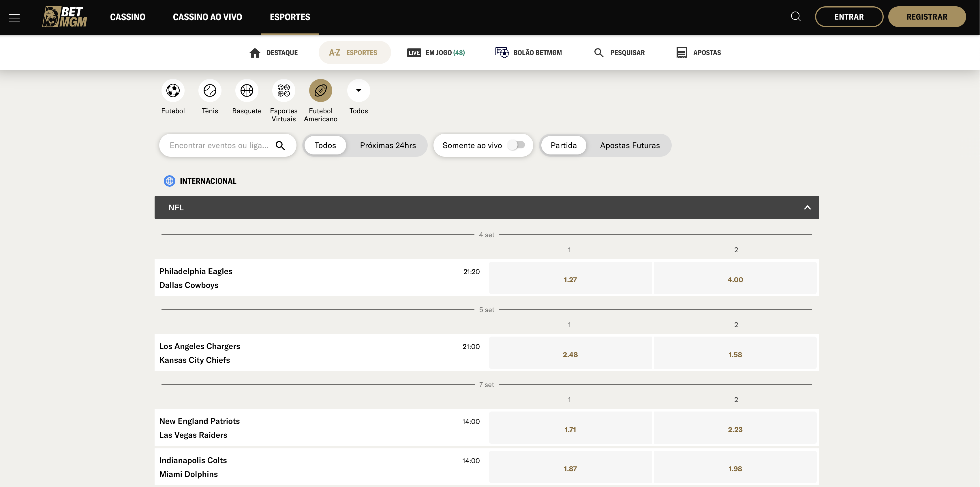This screenshot has width=980, height=487.
Task: Click the NFL league title
Action: click(x=176, y=207)
